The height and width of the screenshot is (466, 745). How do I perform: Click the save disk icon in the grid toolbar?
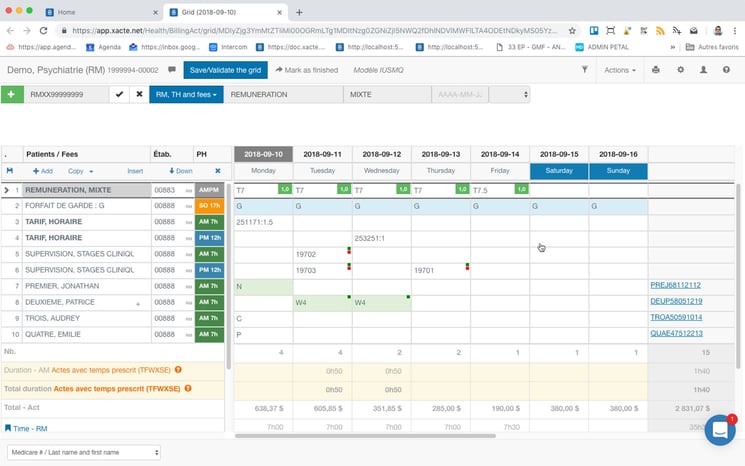[10, 171]
